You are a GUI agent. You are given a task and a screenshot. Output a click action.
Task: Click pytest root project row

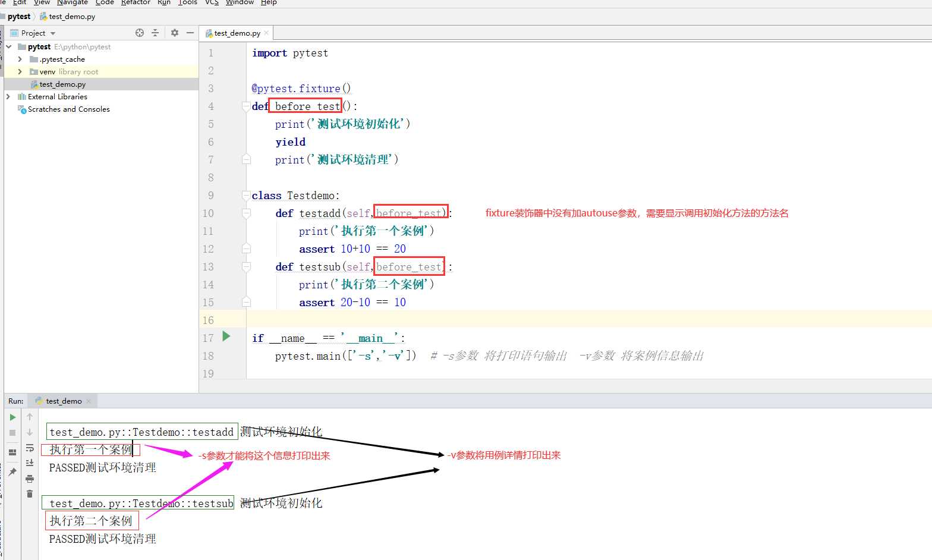point(101,47)
